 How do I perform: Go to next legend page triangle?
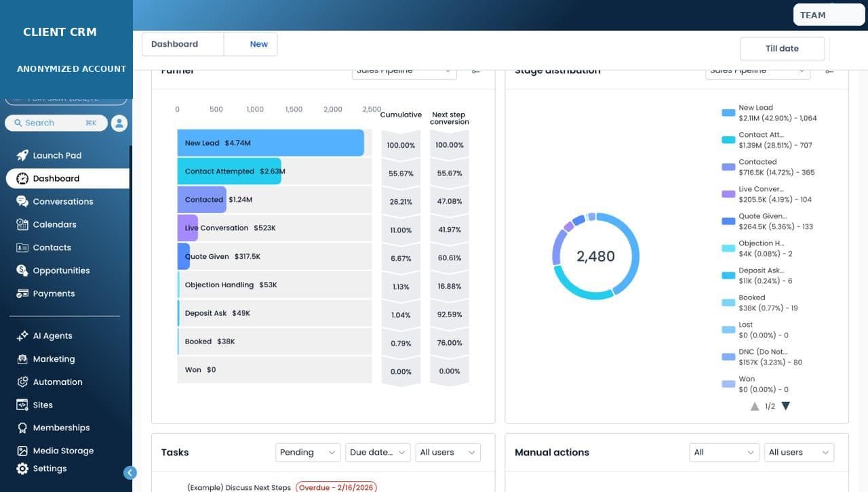(786, 406)
